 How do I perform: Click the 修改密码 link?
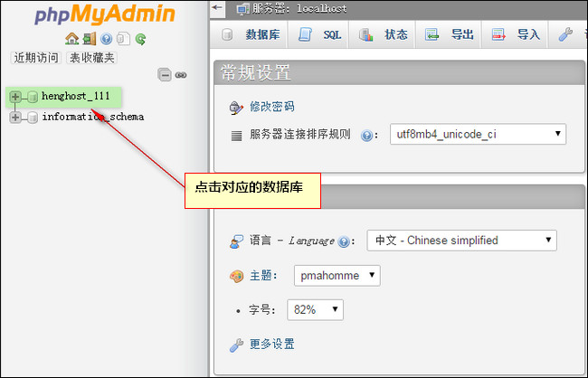(272, 107)
